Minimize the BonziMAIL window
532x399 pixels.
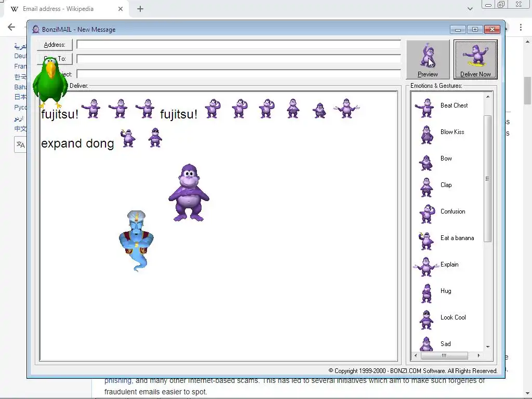457,30
